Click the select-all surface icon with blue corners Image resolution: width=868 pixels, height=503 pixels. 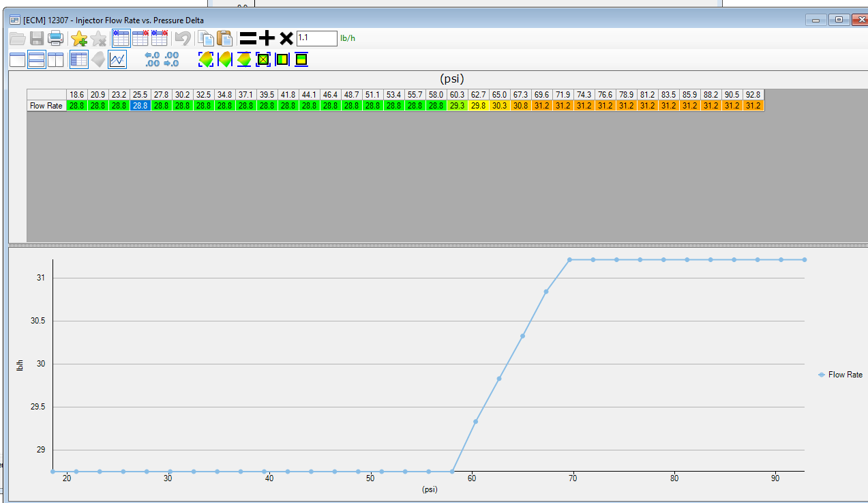(x=205, y=59)
